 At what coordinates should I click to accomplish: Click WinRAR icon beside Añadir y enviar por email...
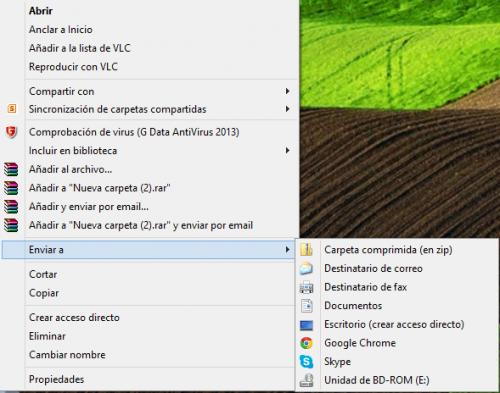click(x=11, y=207)
